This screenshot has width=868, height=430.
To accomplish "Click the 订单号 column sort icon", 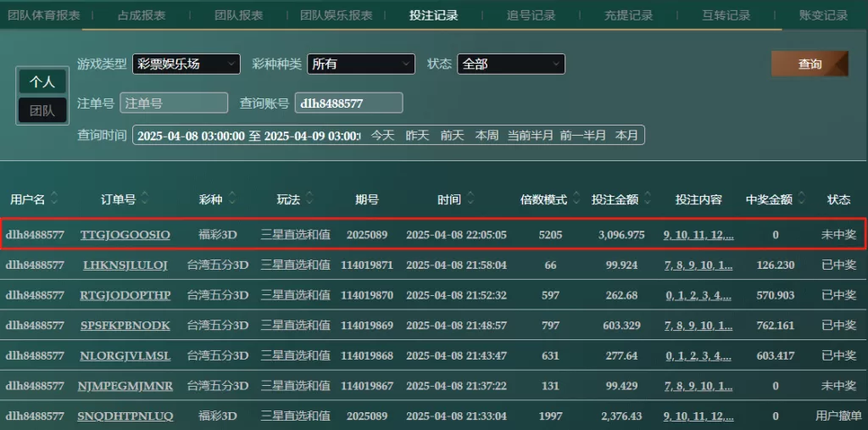I will [x=145, y=199].
